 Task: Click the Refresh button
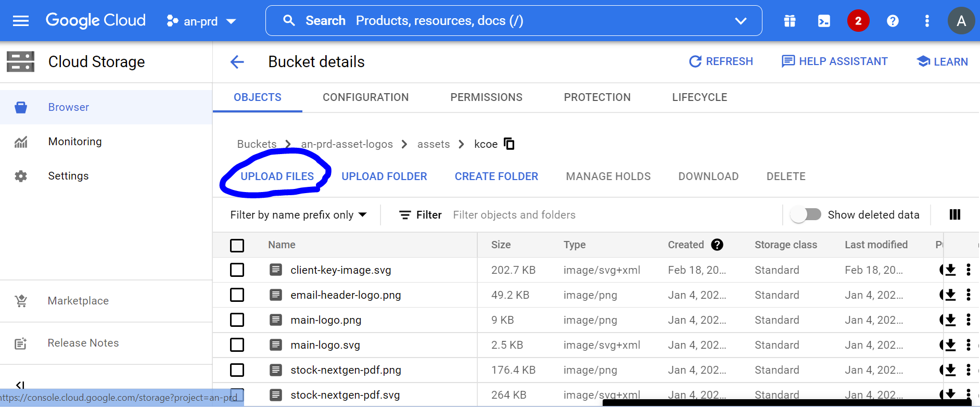721,61
